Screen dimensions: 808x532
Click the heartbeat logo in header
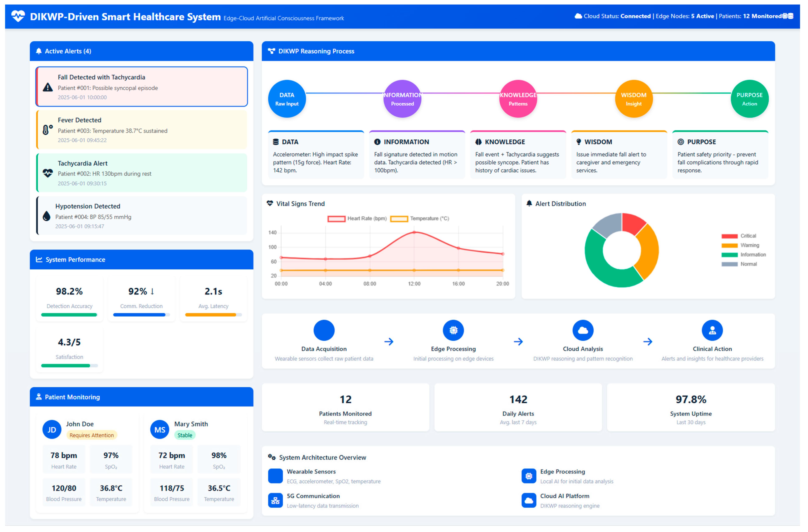[x=18, y=16]
